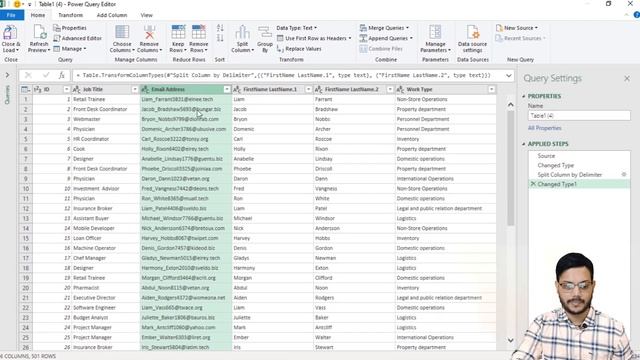The width and height of the screenshot is (640, 360).
Task: Cancel formula edit with X icon
Action: [x=28, y=75]
